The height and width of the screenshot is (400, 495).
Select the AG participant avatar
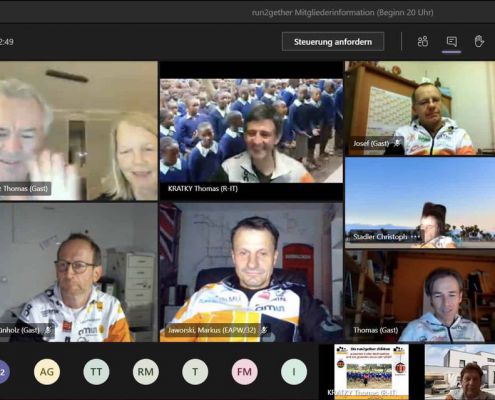coord(47,371)
